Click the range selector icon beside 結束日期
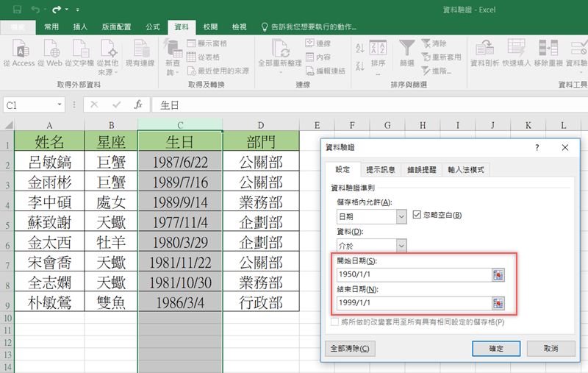 [x=499, y=303]
